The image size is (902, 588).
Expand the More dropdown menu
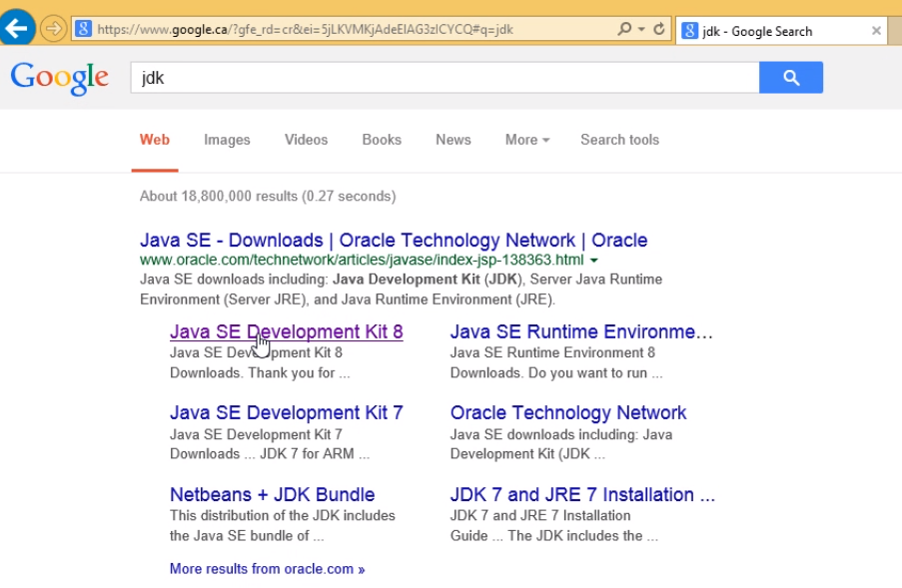pyautogui.click(x=527, y=140)
